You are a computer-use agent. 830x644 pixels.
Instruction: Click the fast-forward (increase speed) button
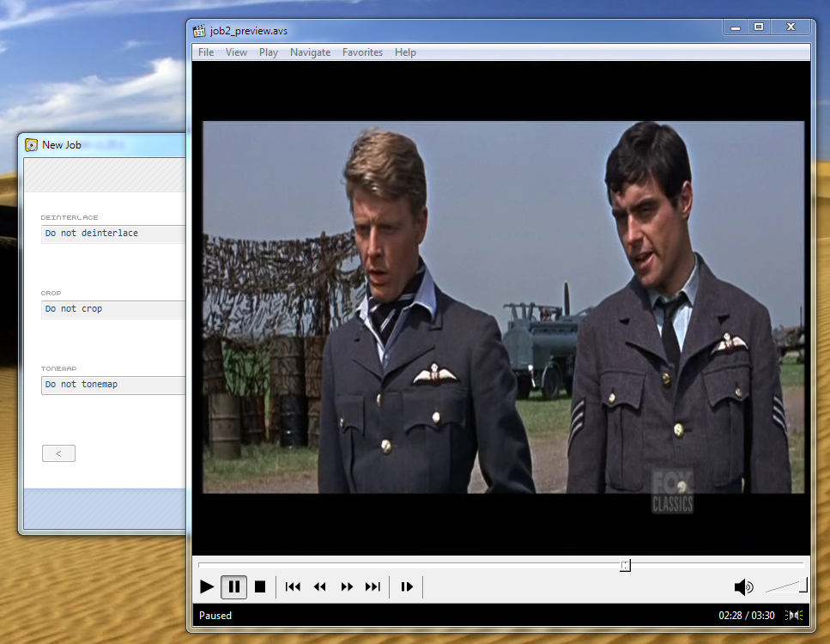point(347,586)
